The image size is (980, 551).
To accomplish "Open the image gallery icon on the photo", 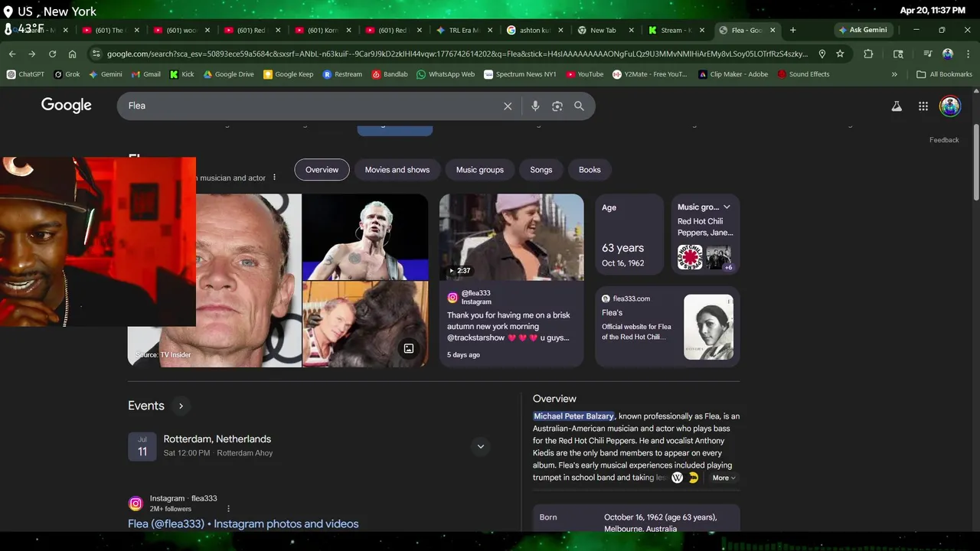I will pos(409,348).
